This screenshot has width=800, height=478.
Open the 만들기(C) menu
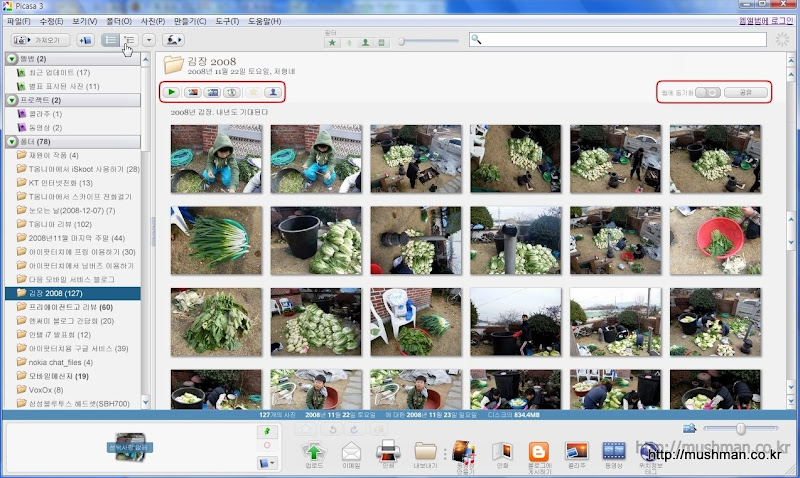pos(190,21)
